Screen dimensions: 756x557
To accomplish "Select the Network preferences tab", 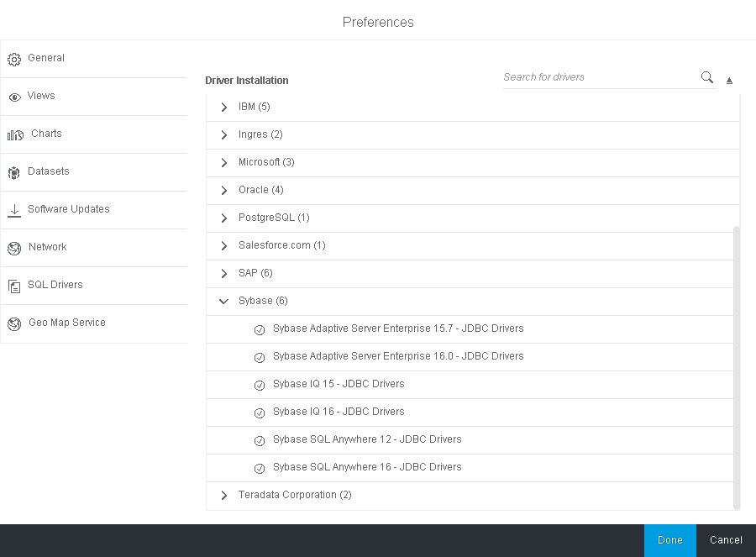I will tap(94, 248).
